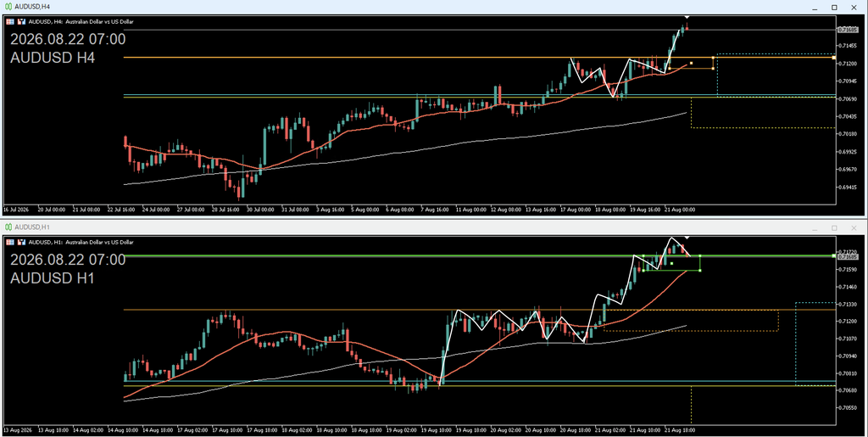Grab the center handle of the orange rectangle on H4
868x437 pixels.
pos(691,63)
